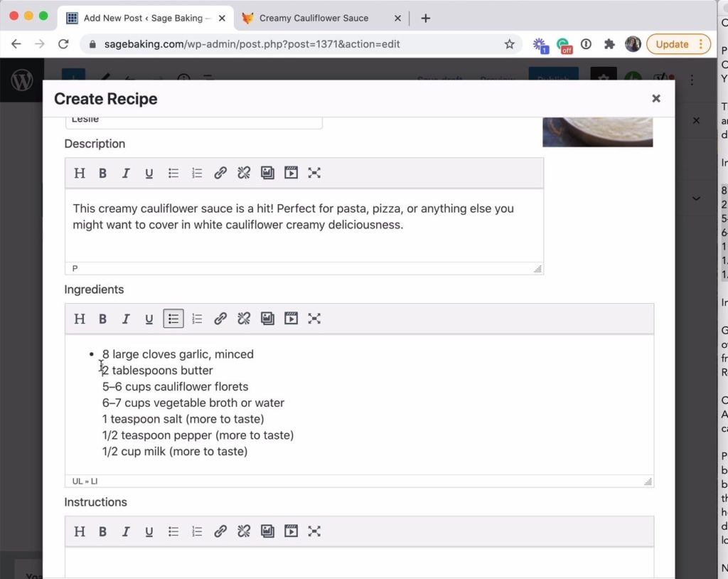Apply bulleted list in Instructions toolbar
Viewport: 728px width, 579px height.
click(173, 531)
